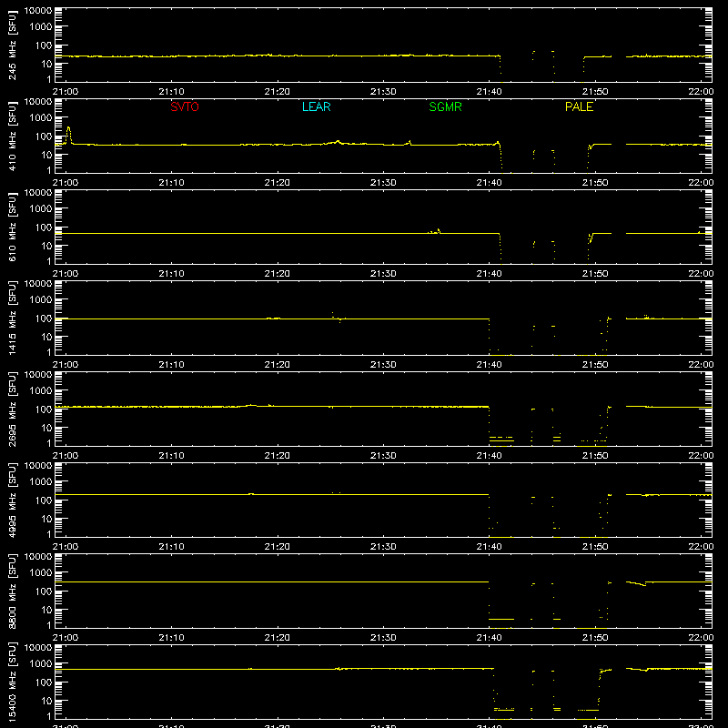Select the 410 MHz [SFU] axis title
The height and width of the screenshot is (728, 728).
click(x=13, y=136)
